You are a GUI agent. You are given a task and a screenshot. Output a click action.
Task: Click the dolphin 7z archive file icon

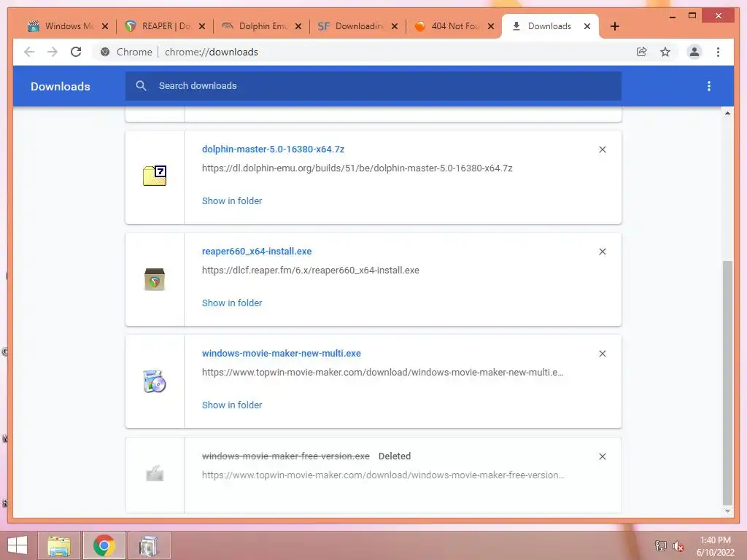tap(155, 175)
